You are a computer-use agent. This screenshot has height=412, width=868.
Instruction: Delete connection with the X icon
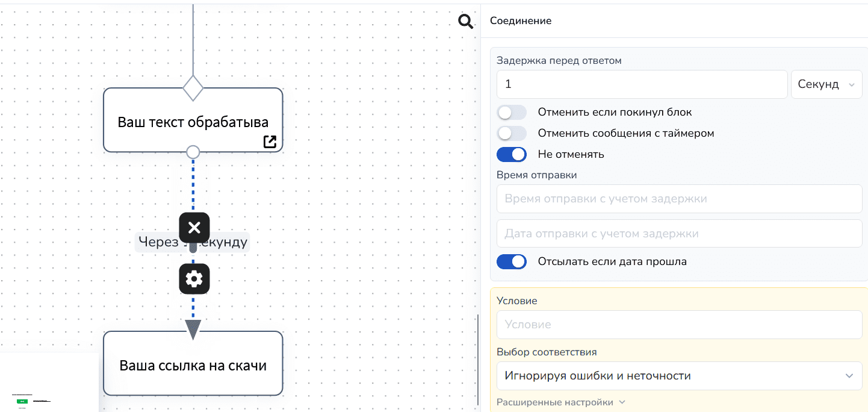pos(194,228)
